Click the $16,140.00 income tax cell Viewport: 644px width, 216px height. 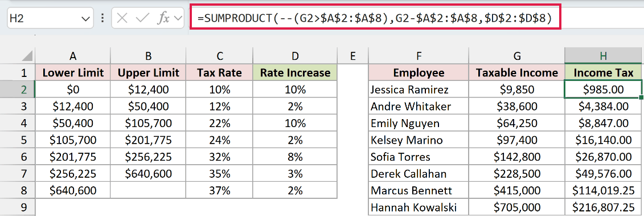tap(603, 140)
